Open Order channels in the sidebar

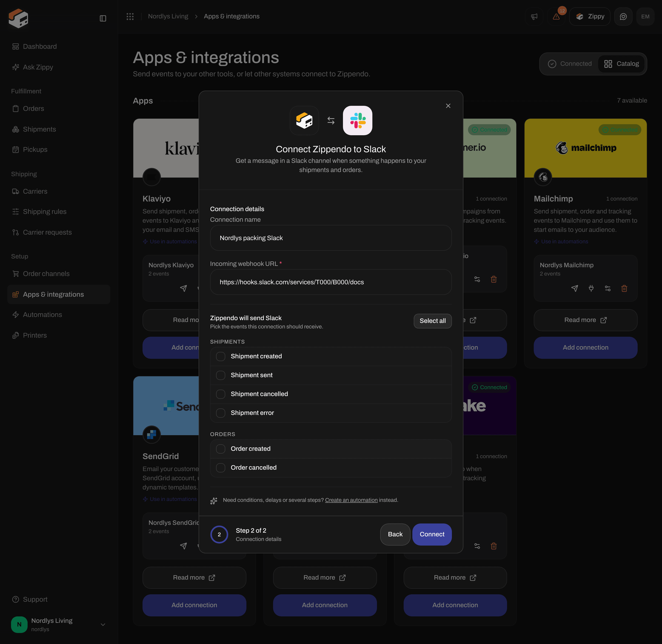pos(58,274)
